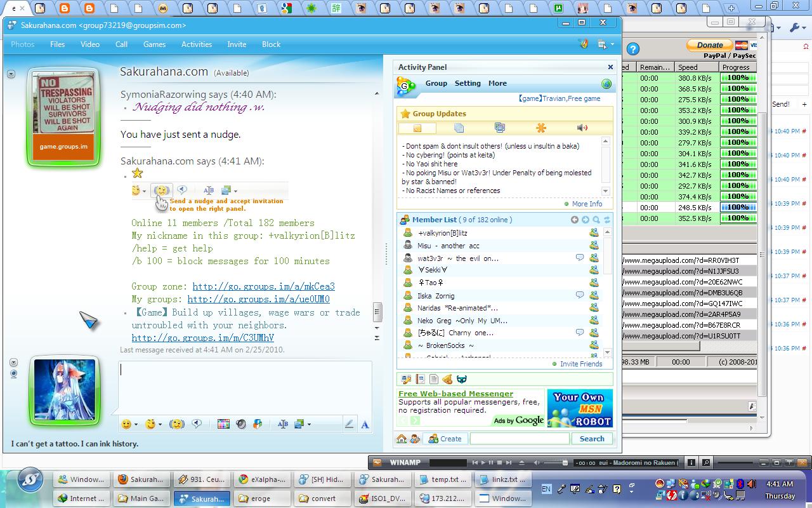Open the Activities menu in the chat window
This screenshot has height=508, width=812.
197,44
